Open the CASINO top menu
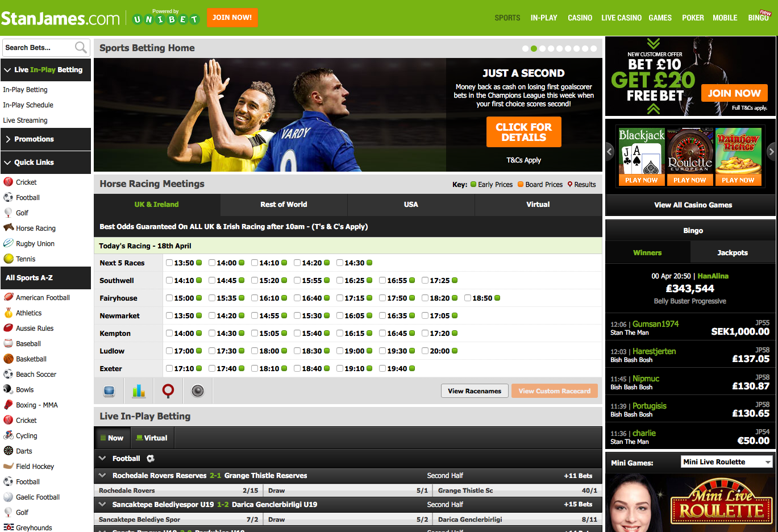Image resolution: width=778 pixels, height=532 pixels. [x=580, y=18]
